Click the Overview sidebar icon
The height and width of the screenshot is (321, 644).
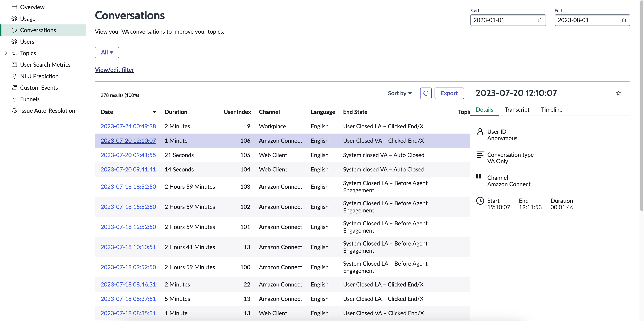point(14,7)
